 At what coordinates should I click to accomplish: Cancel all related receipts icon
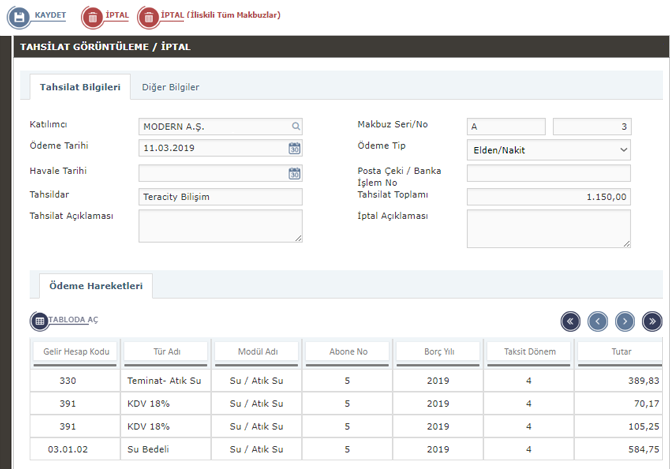coord(148,16)
